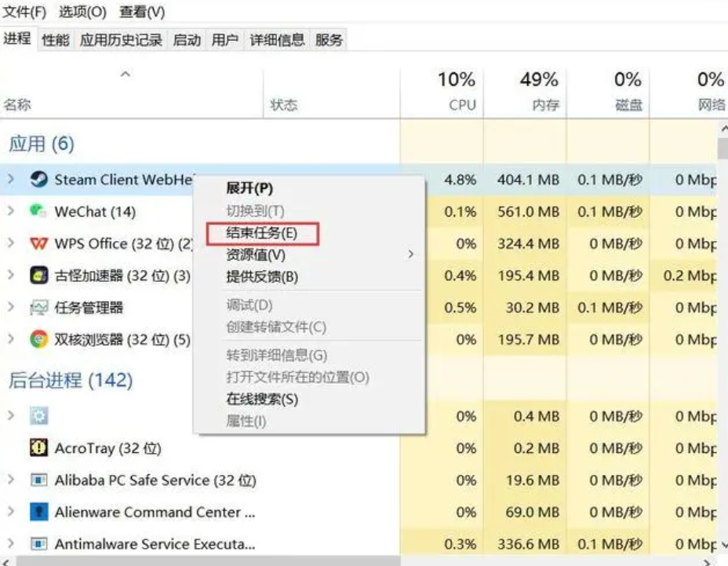The image size is (728, 566).
Task: Click the WPS Office icon
Action: pyautogui.click(x=38, y=243)
